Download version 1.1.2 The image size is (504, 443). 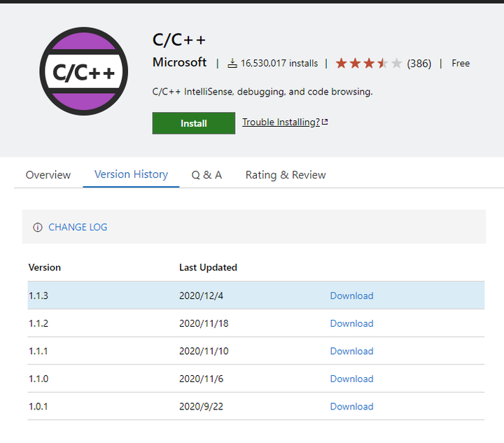click(x=351, y=323)
